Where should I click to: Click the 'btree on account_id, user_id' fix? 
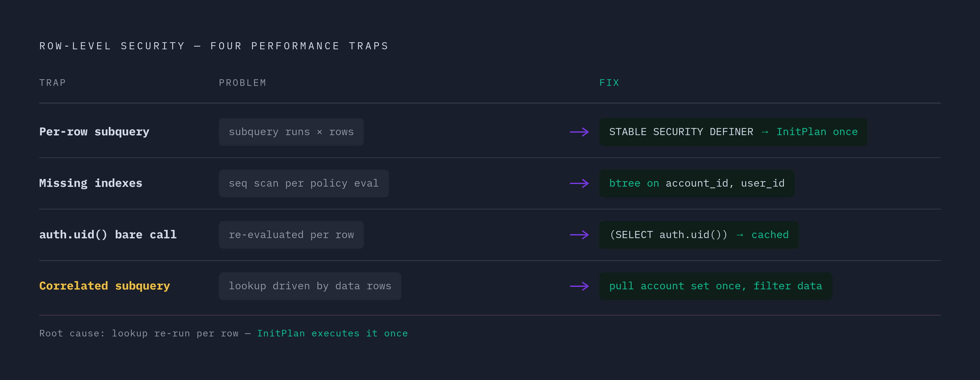(697, 184)
